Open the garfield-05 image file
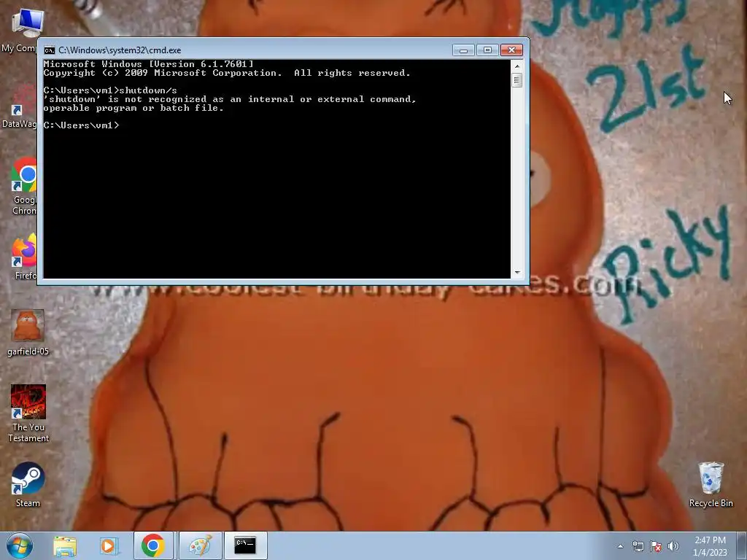The image size is (747, 560). click(28, 332)
